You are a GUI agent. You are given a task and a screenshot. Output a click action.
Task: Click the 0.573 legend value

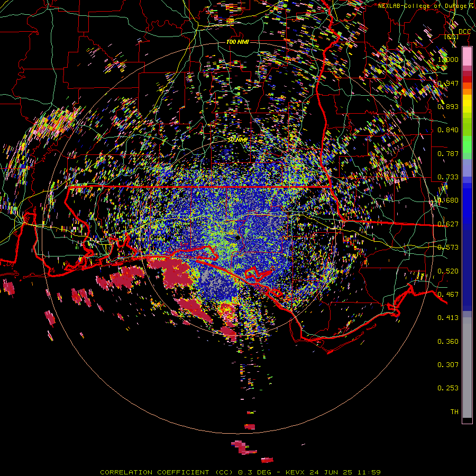click(x=448, y=248)
